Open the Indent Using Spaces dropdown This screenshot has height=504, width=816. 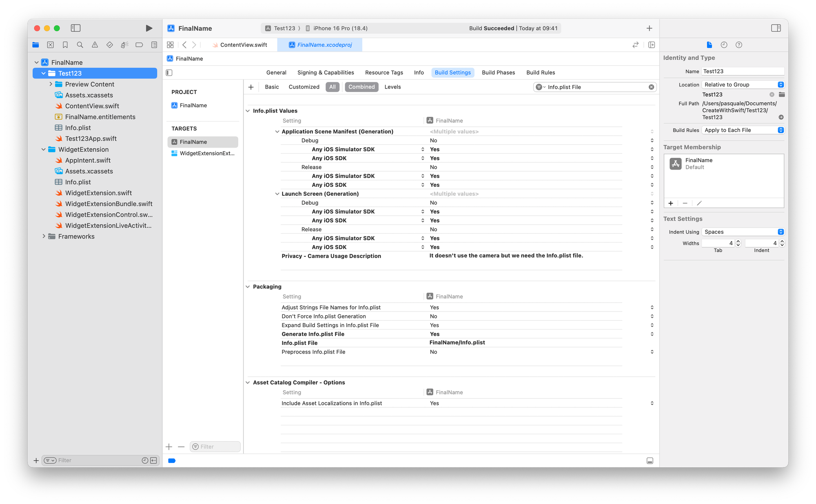click(742, 232)
